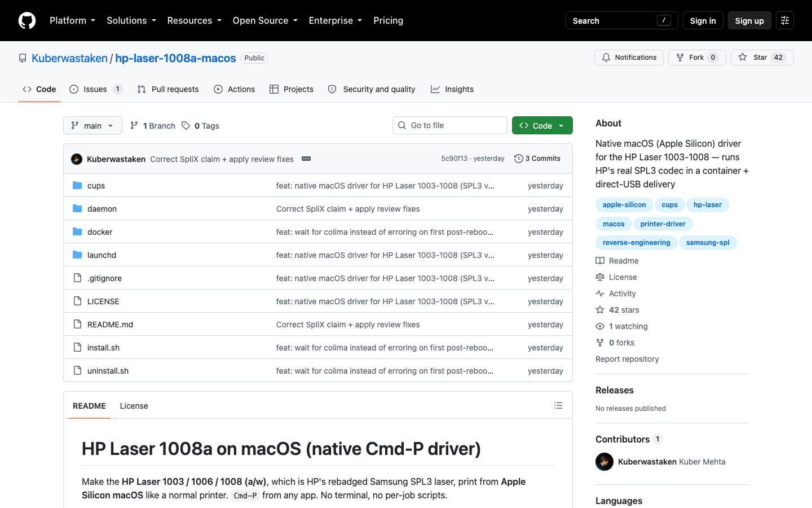Switch to the Issues tab
The width and height of the screenshot is (812, 508).
click(96, 89)
